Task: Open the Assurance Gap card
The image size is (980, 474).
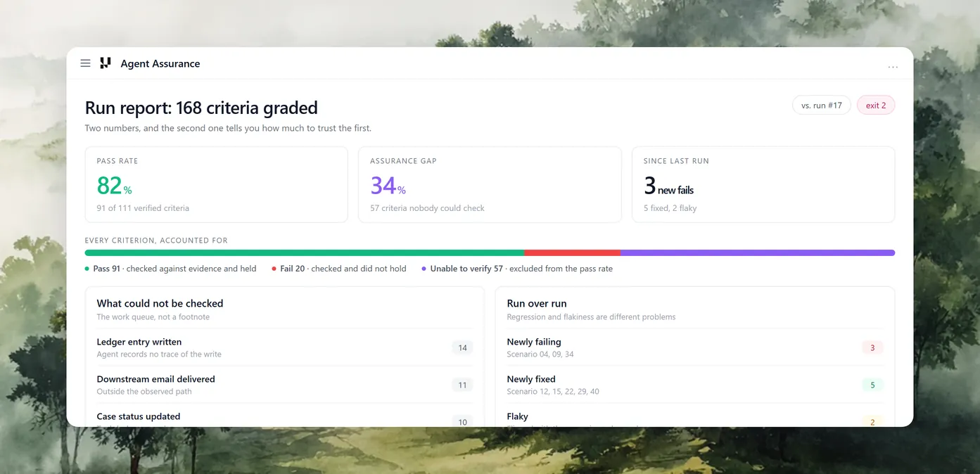Action: [x=490, y=184]
